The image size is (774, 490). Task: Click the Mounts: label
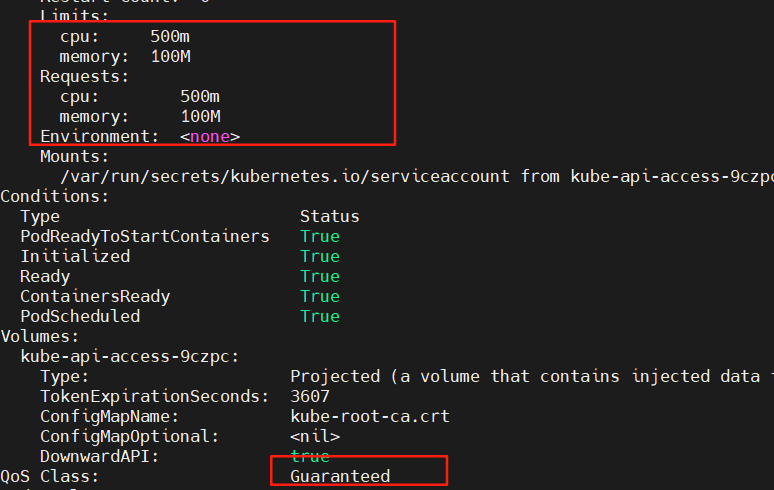pos(75,156)
